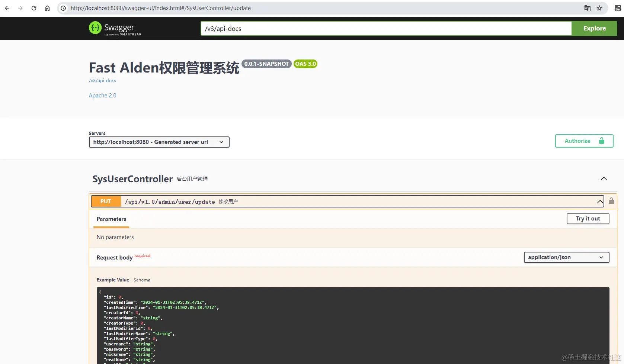Follow the /v3/api-docs link
624x364 pixels.
click(x=102, y=80)
